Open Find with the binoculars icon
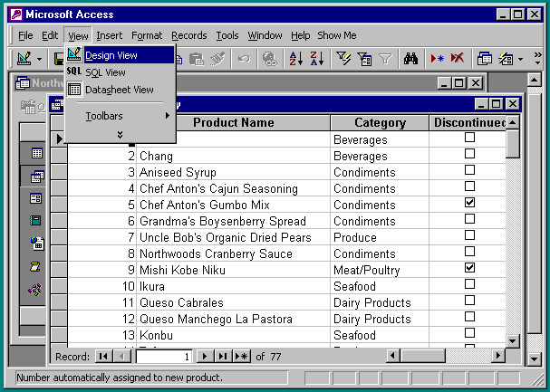 pos(410,59)
